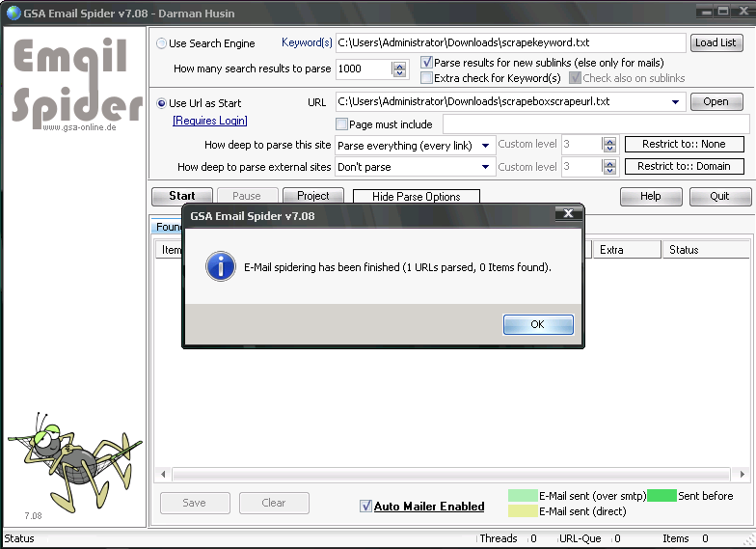
Task: Click OK in the spidering finished dialog
Action: pos(538,324)
